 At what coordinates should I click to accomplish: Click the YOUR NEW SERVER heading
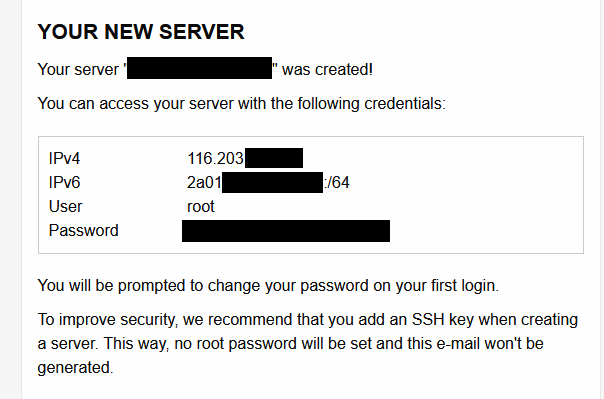[141, 32]
